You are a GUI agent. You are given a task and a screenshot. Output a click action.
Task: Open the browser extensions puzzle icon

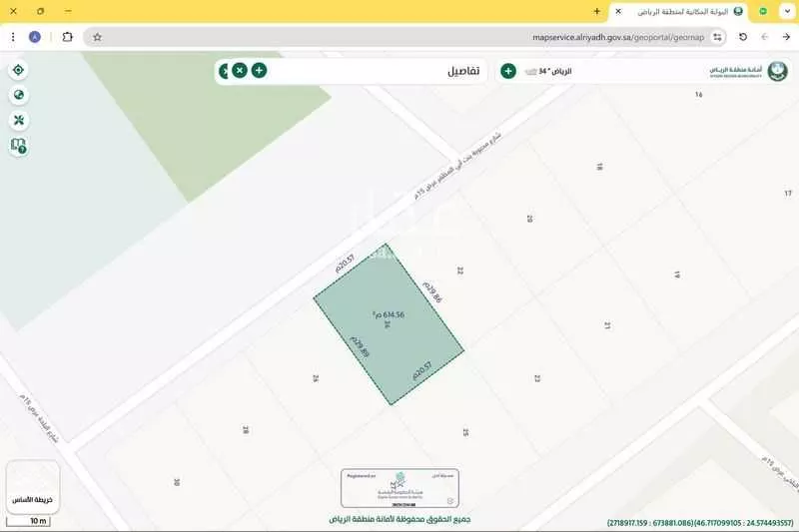point(67,37)
